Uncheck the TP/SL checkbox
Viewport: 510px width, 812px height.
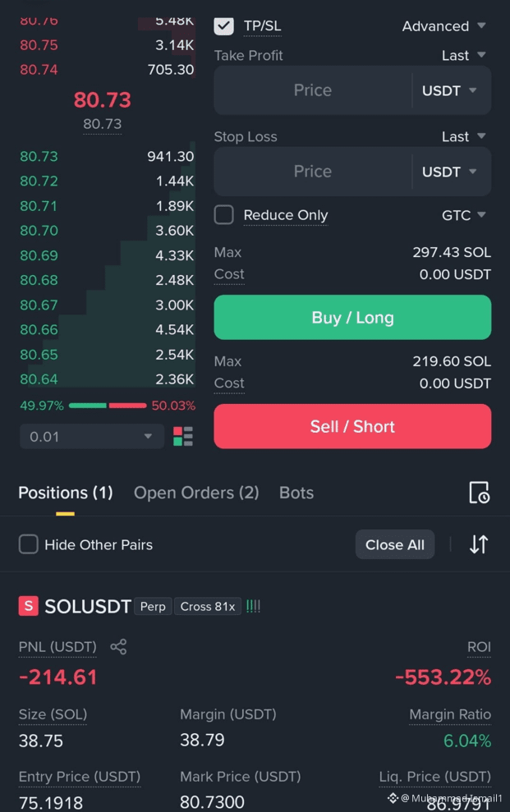pyautogui.click(x=223, y=26)
